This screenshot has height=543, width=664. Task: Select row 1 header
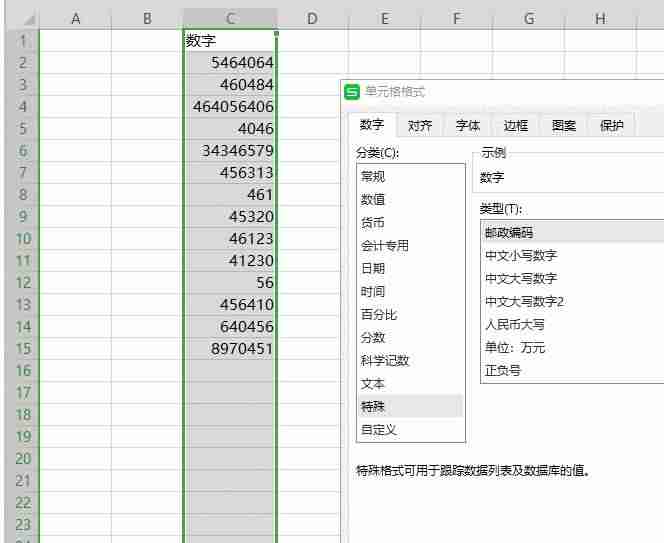(x=23, y=41)
